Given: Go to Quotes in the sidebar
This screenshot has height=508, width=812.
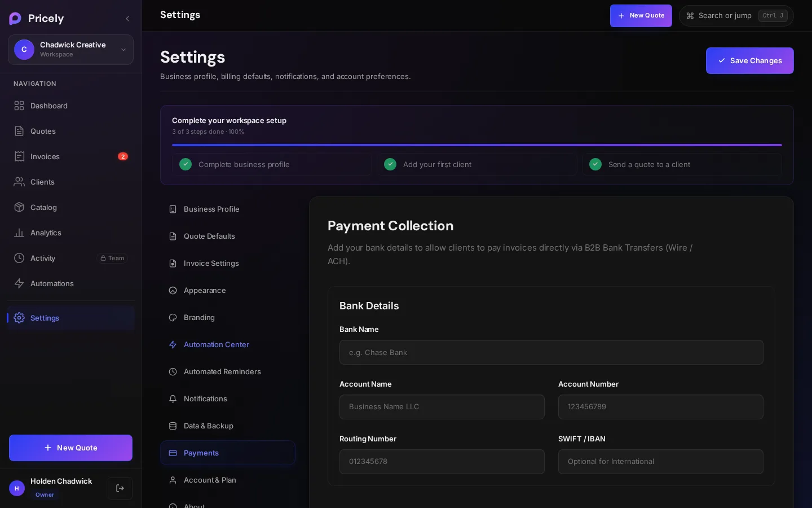Looking at the screenshot, I should coord(70,131).
